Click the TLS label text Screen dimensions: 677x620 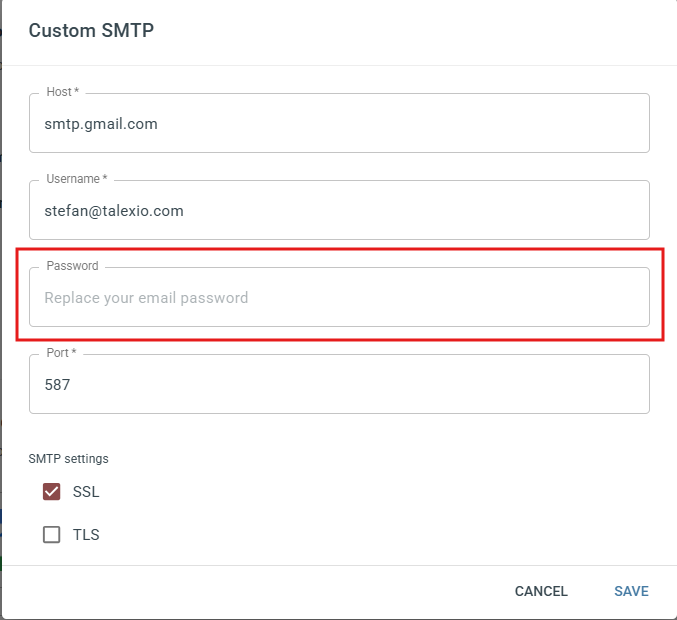tap(86, 535)
